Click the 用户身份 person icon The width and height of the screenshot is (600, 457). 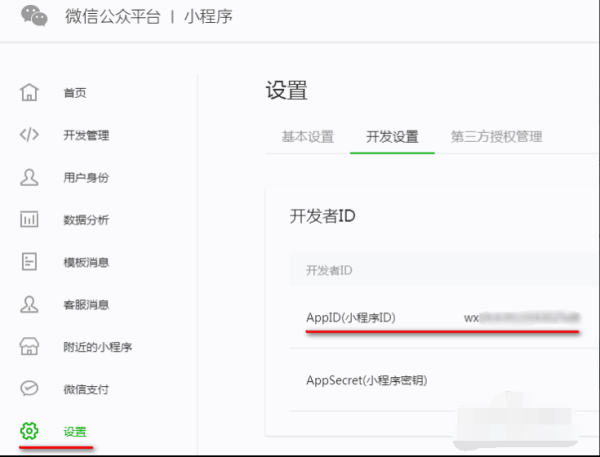click(x=29, y=177)
